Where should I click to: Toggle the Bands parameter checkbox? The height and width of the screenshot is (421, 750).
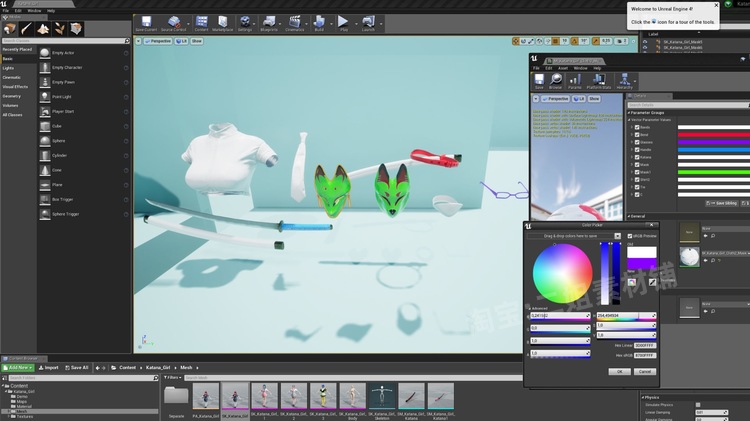(637, 127)
